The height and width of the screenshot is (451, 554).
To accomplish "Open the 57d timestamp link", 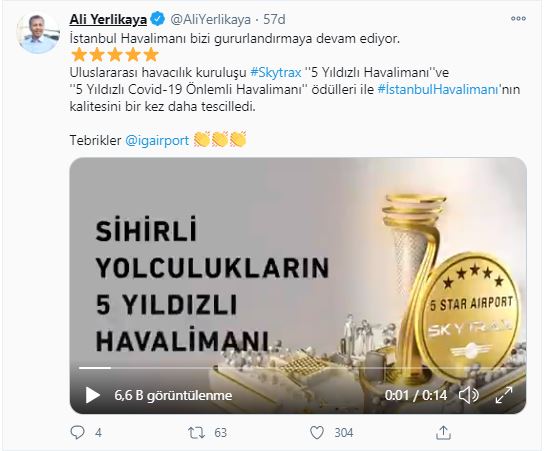I will pyautogui.click(x=274, y=19).
